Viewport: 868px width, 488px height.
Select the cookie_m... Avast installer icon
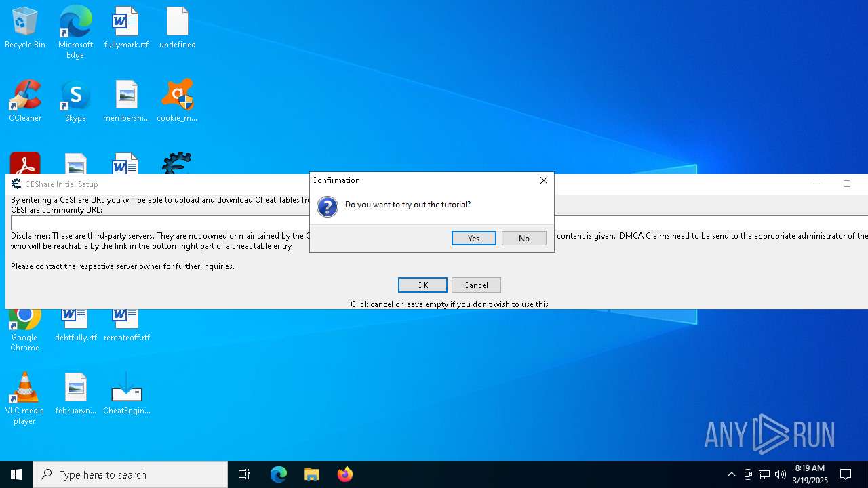177,102
